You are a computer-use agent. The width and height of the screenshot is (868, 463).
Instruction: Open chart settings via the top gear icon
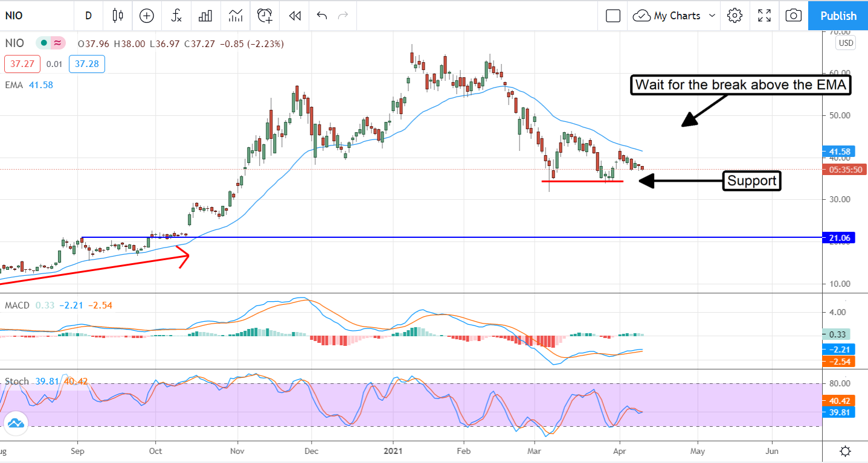coord(735,16)
